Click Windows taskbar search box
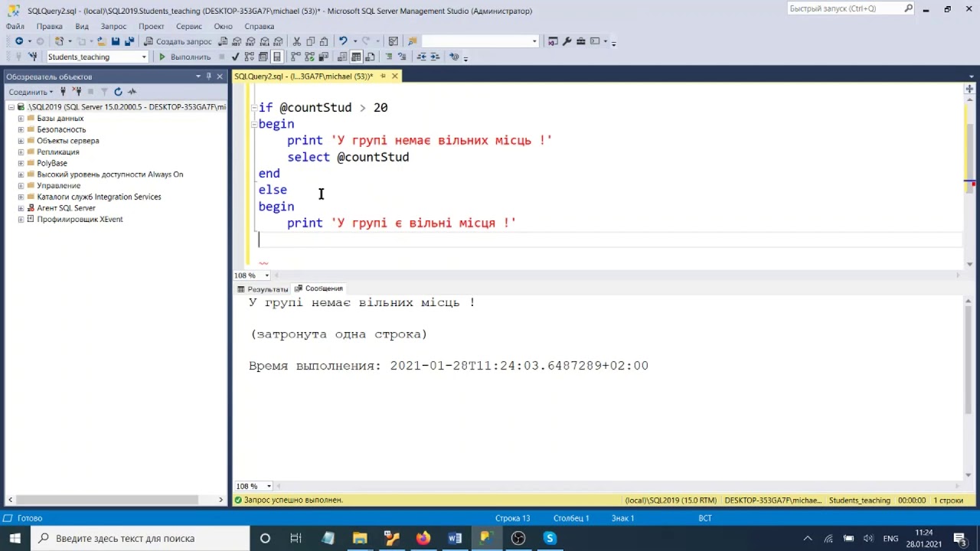This screenshot has width=980, height=551. point(139,538)
